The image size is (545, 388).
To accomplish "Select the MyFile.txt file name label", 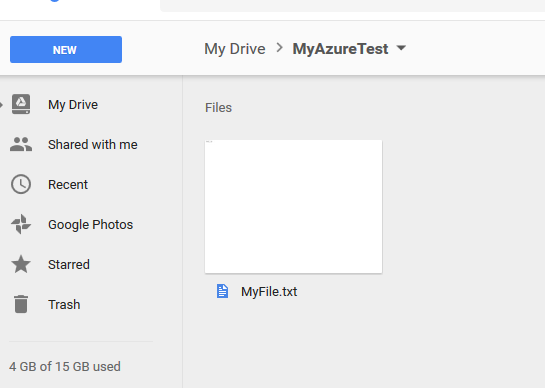I will pyautogui.click(x=269, y=291).
